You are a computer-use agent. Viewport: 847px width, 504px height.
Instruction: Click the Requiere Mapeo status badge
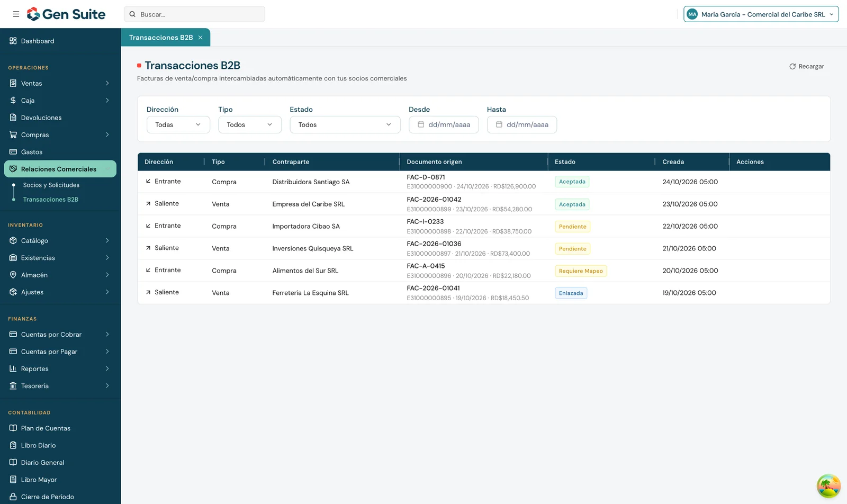pos(581,271)
